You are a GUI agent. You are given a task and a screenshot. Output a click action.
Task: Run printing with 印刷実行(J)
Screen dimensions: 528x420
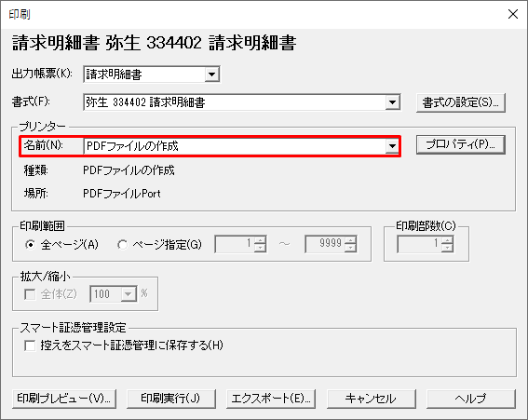171,399
